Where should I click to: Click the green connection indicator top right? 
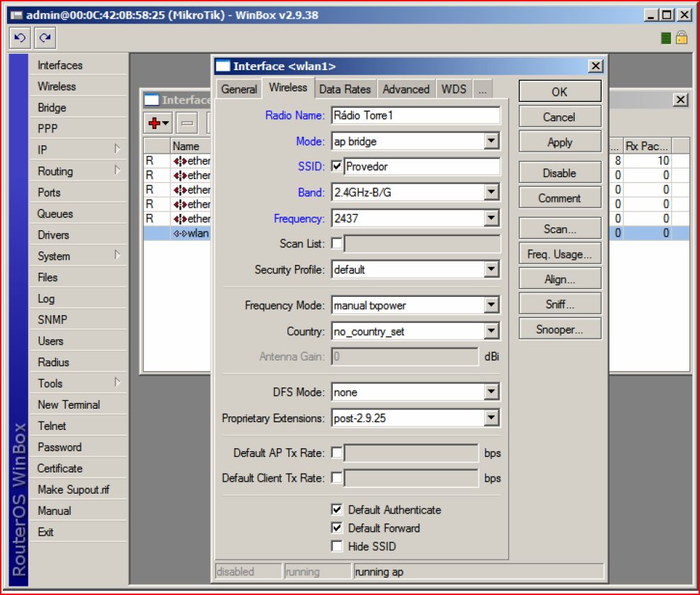click(665, 38)
